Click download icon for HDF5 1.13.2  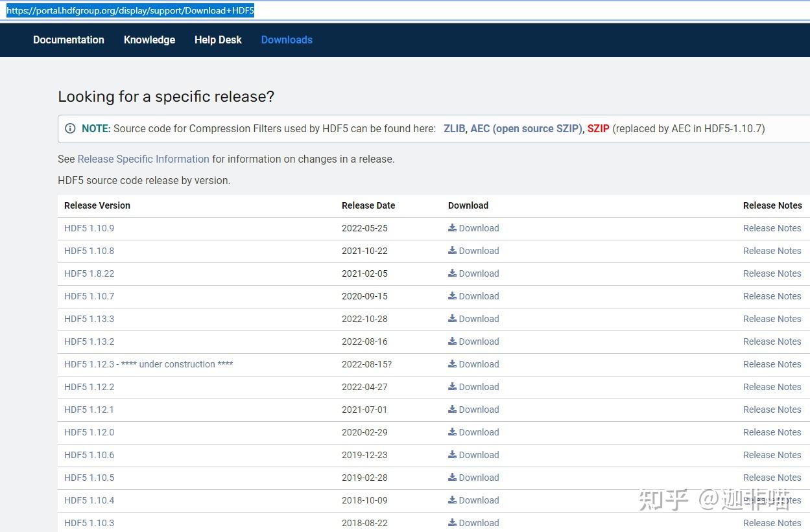452,341
